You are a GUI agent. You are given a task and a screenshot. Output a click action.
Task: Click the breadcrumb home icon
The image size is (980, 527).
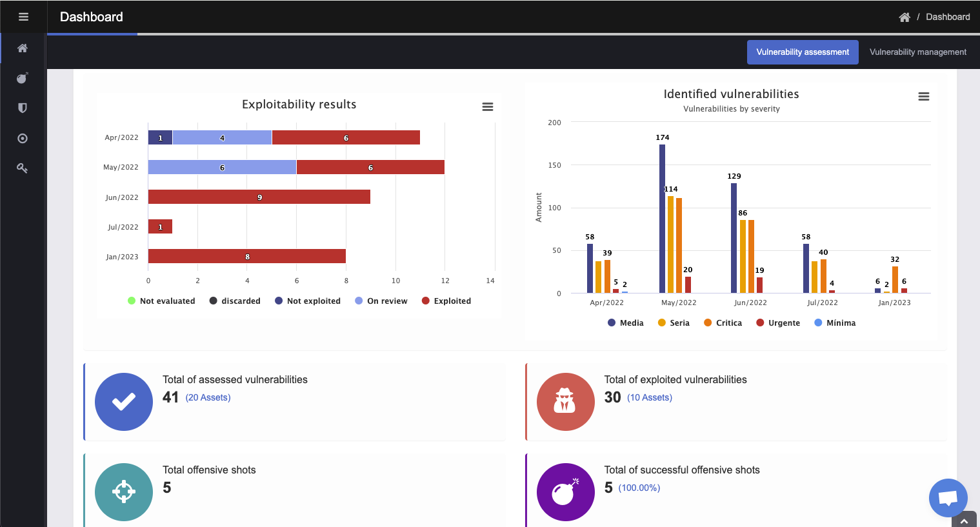tap(905, 17)
